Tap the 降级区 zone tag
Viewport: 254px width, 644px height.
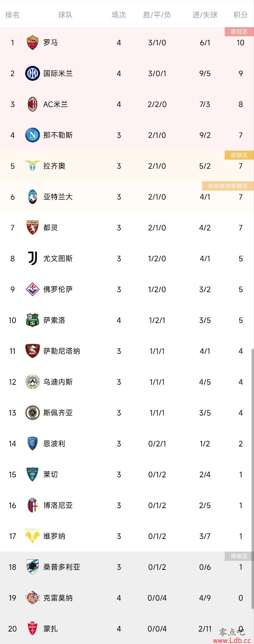coord(239,556)
